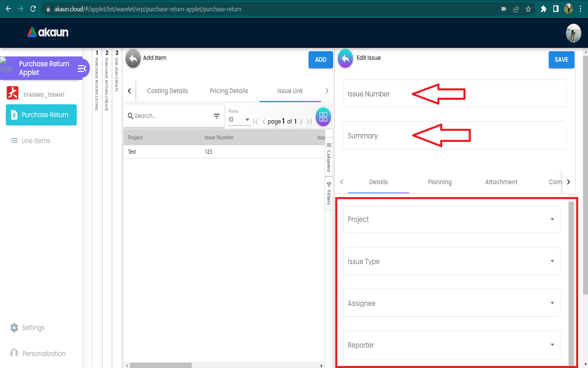The height and width of the screenshot is (368, 588).
Task: Open the user profile avatar
Action: click(573, 33)
